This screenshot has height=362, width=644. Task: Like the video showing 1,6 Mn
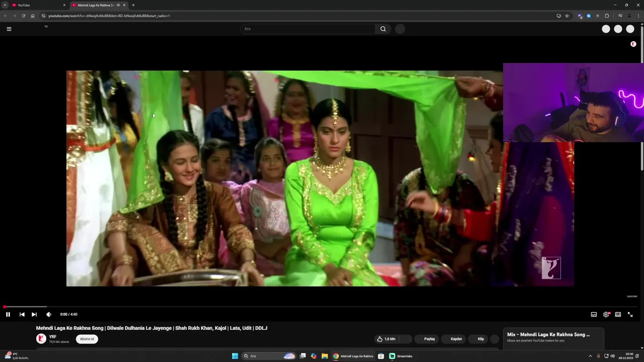386,339
